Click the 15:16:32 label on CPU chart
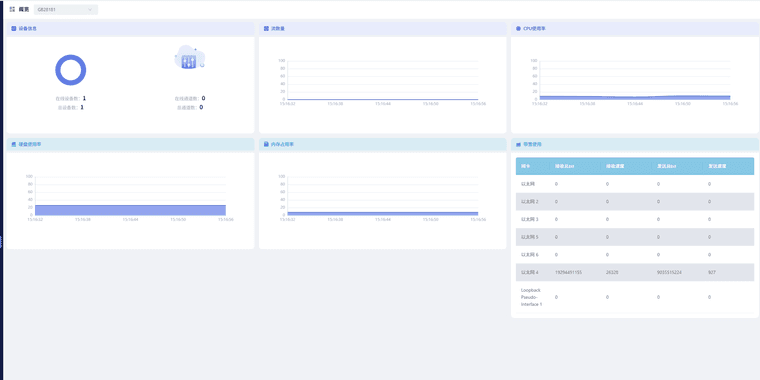The image size is (760, 380). [539, 104]
